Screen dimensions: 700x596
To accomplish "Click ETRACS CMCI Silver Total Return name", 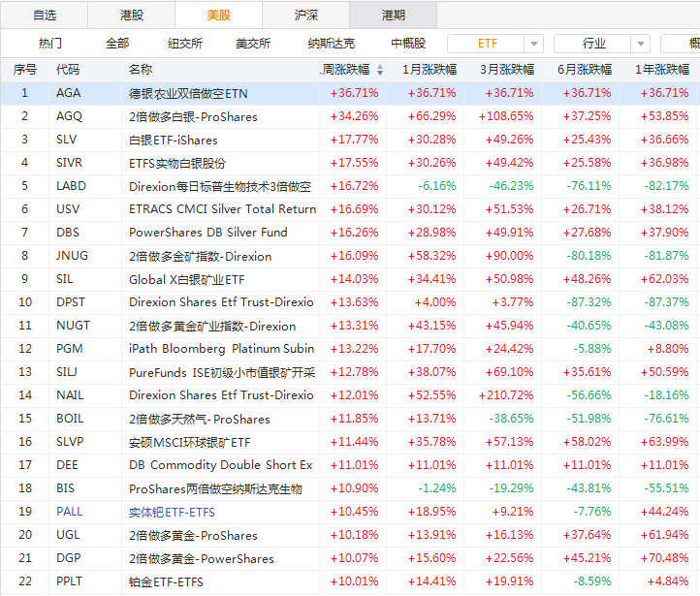I will [222, 208].
